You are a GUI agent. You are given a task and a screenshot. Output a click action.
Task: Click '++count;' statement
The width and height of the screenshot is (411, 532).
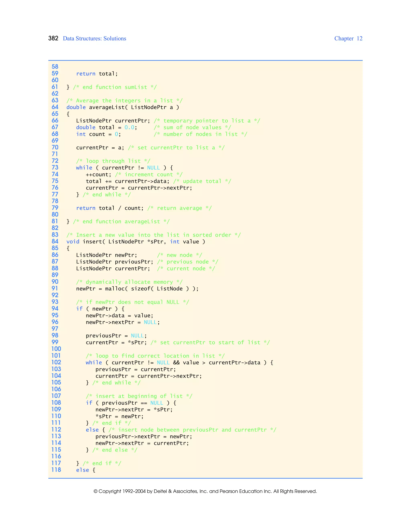pos(99,175)
